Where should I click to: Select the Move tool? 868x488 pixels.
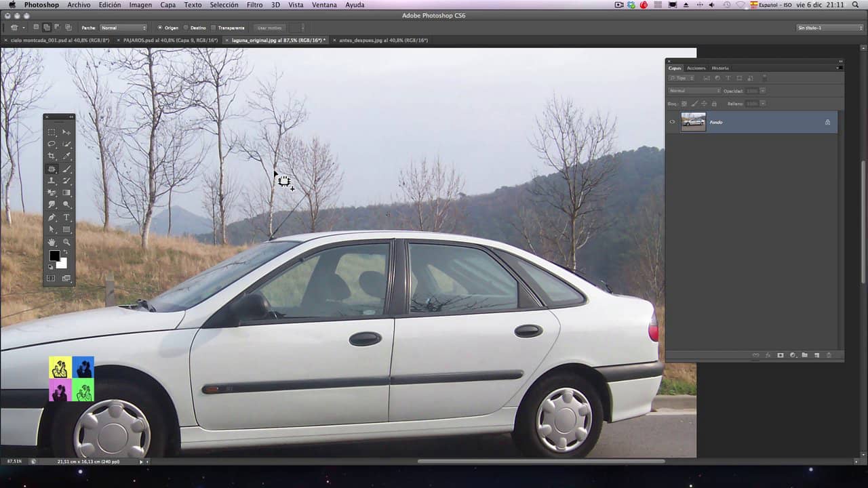tap(66, 132)
